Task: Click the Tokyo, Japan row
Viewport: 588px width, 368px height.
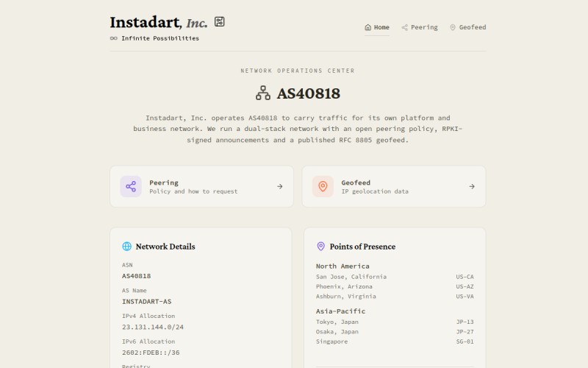Action: click(x=395, y=322)
